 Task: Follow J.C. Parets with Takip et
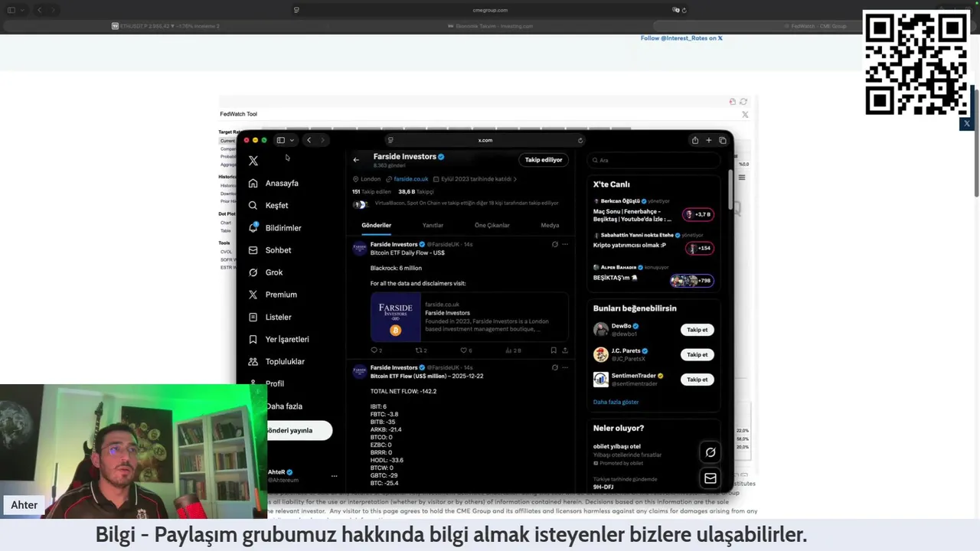point(697,354)
